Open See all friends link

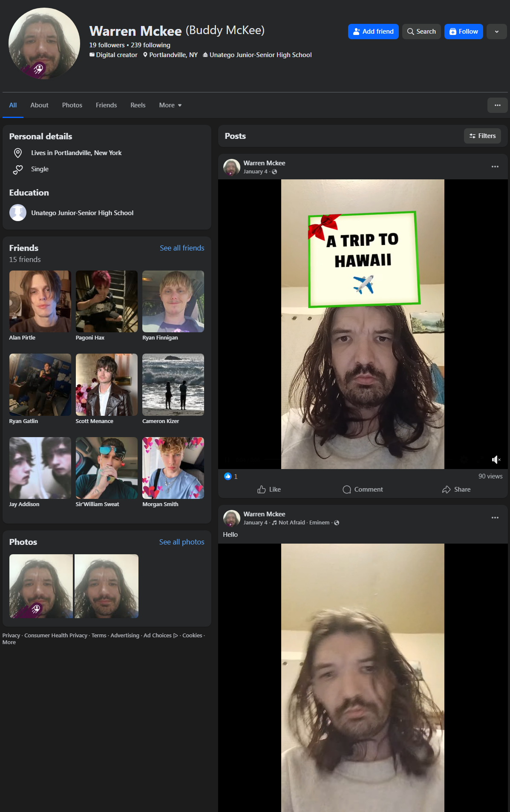click(182, 248)
